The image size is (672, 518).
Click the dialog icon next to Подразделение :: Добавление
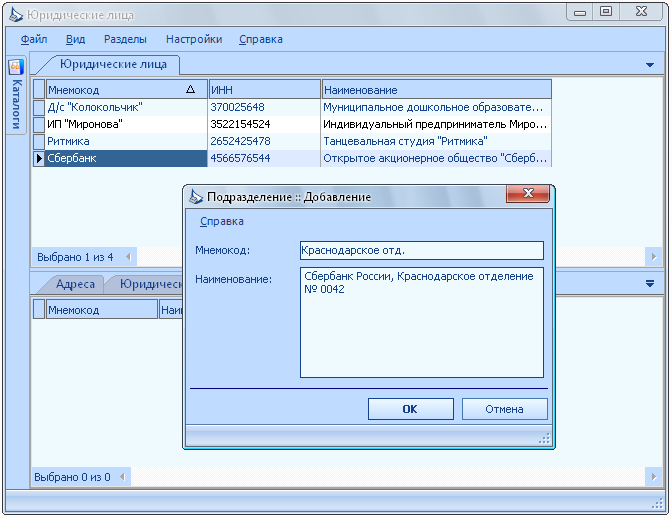(196, 197)
